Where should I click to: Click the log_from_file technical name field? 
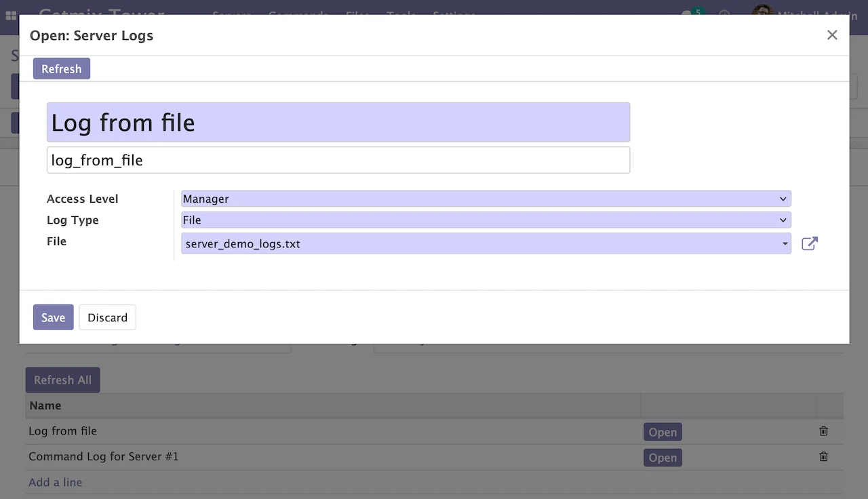click(x=338, y=160)
